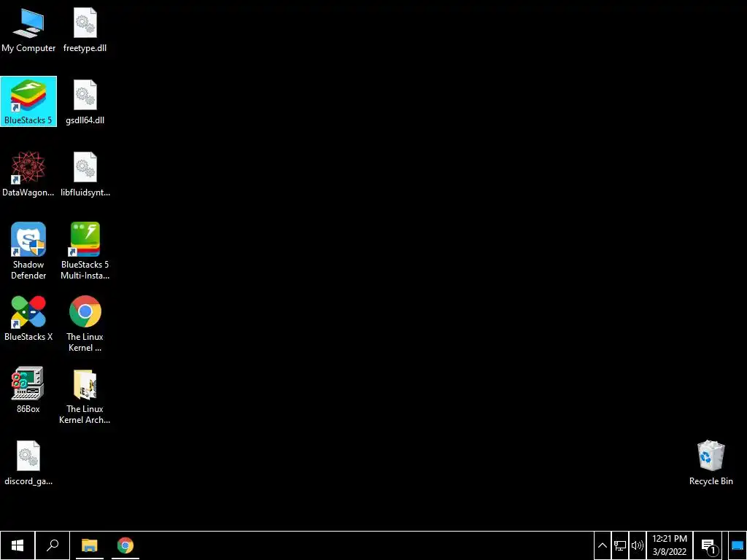Open taskbar search magnifier
The height and width of the screenshot is (560, 747).
[x=53, y=545]
